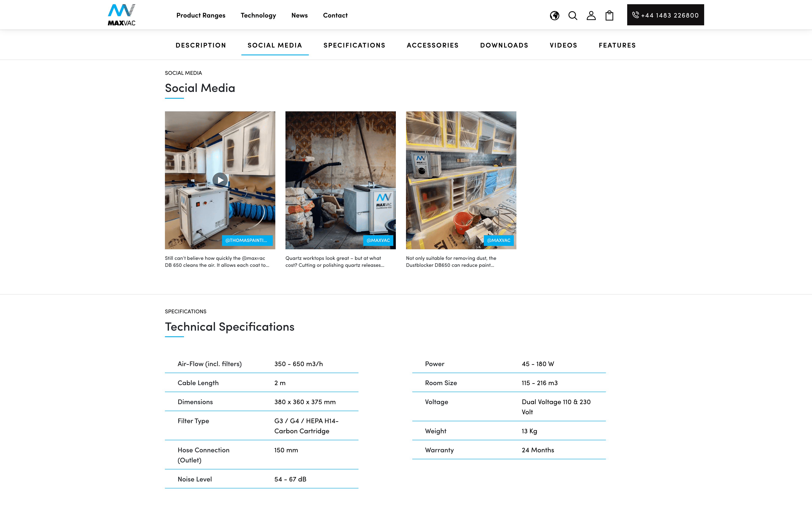Viewport: 812px width, 507px height.
Task: Go to the Features tab
Action: (617, 45)
